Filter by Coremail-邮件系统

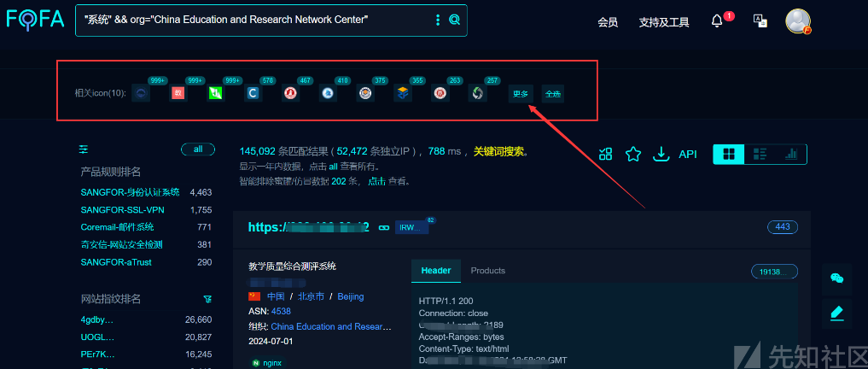118,227
